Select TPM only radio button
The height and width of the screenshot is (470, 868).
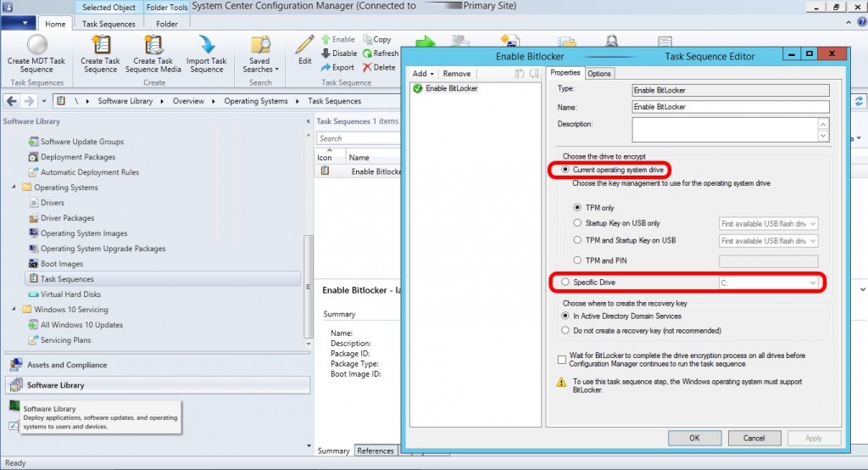click(x=577, y=207)
